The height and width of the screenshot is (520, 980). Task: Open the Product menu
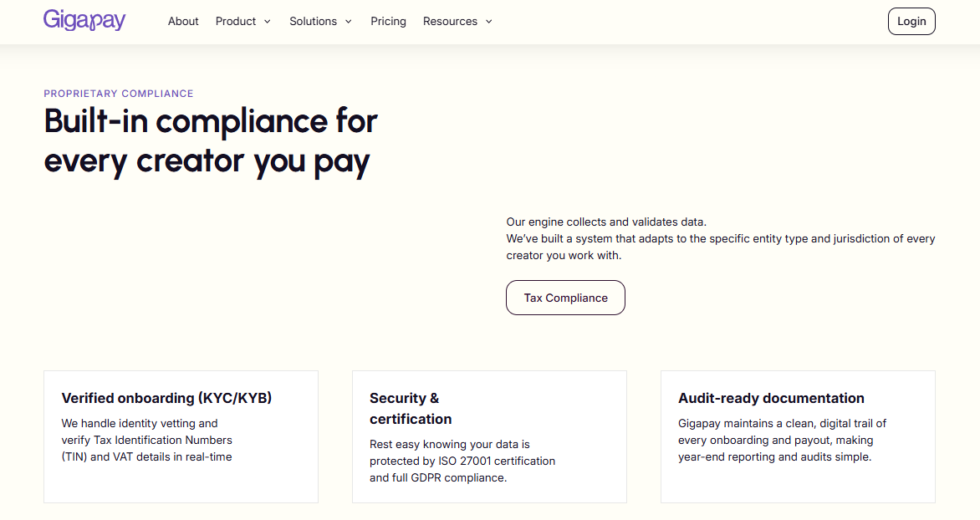[236, 21]
